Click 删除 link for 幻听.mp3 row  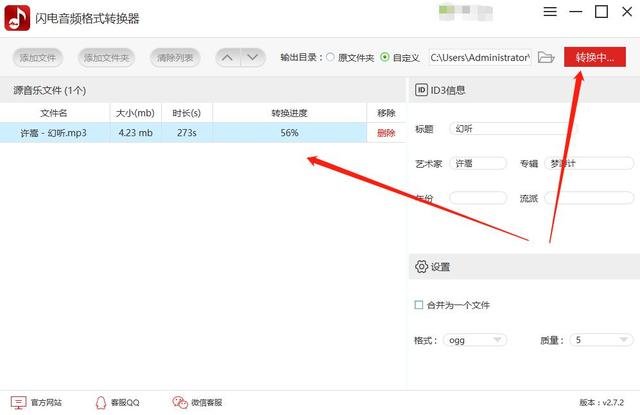[x=386, y=133]
